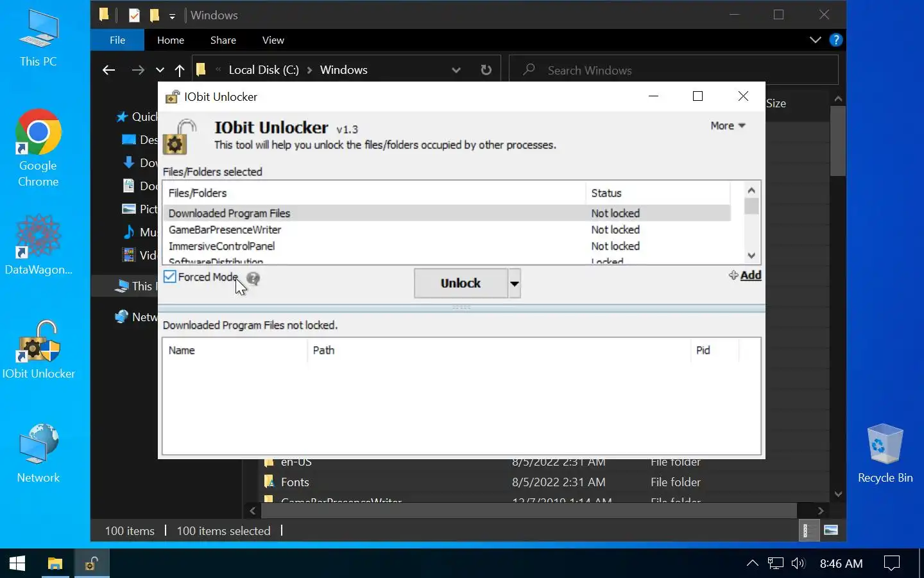
Task: Open the File tab in the Explorer ribbon
Action: (x=117, y=40)
